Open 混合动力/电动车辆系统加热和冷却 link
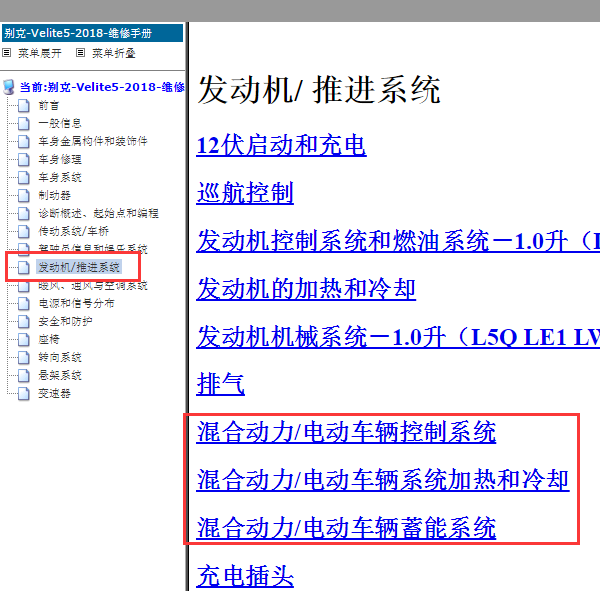The width and height of the screenshot is (600, 591). point(383,480)
